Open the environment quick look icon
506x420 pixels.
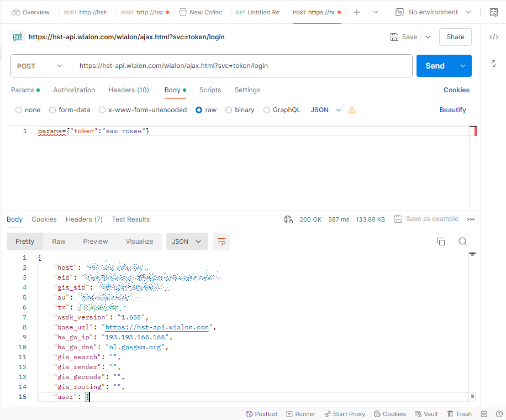coord(494,12)
